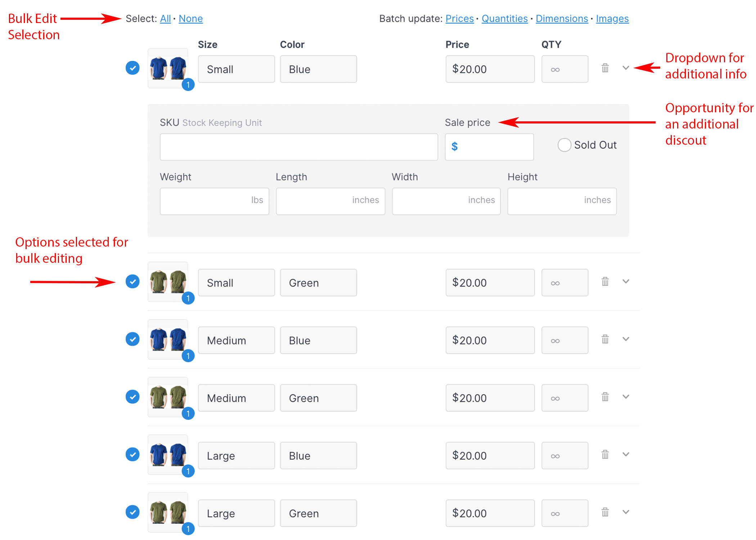Collapse the Small Blue additional info chevron
Image resolution: width=756 pixels, height=540 pixels.
click(x=626, y=68)
